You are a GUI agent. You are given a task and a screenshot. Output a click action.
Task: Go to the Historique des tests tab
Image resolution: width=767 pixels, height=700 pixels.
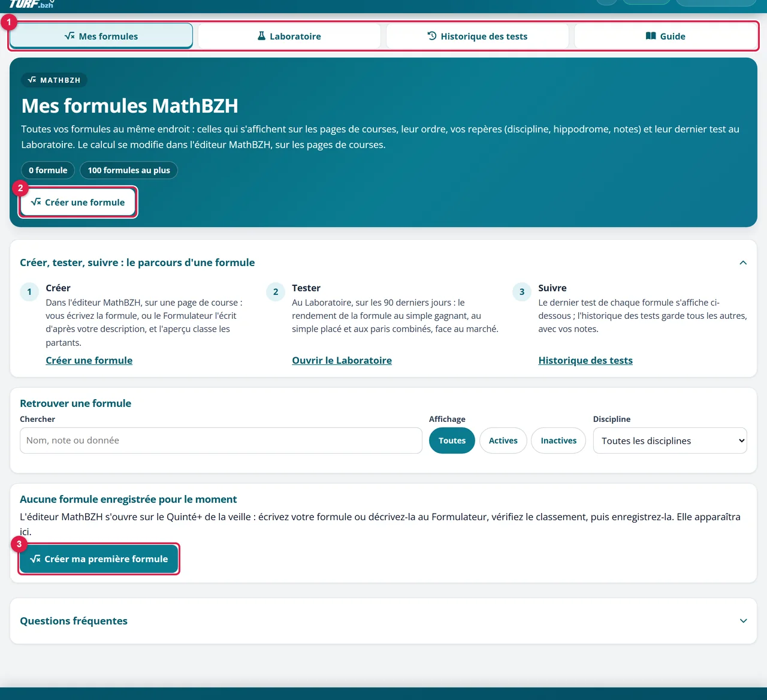tap(478, 36)
